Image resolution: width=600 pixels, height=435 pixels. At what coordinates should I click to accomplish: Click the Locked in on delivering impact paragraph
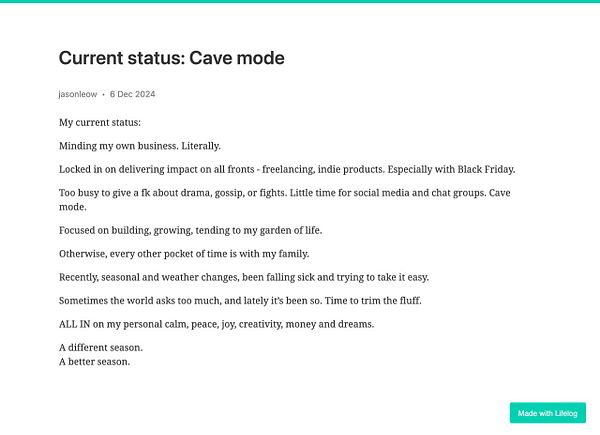click(x=287, y=169)
